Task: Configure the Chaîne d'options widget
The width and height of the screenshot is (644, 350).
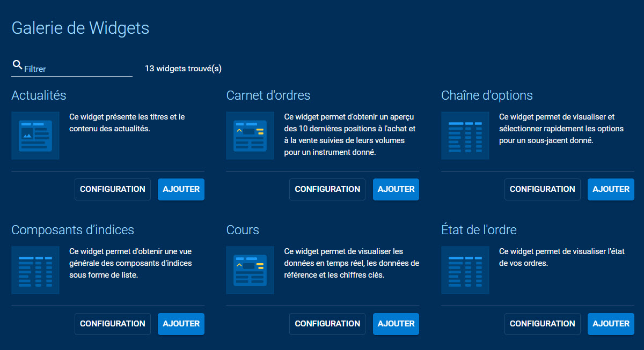Action: (x=542, y=189)
